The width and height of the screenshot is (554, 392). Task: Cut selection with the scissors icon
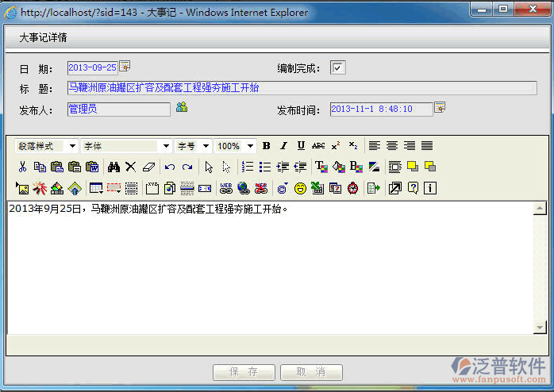22,167
